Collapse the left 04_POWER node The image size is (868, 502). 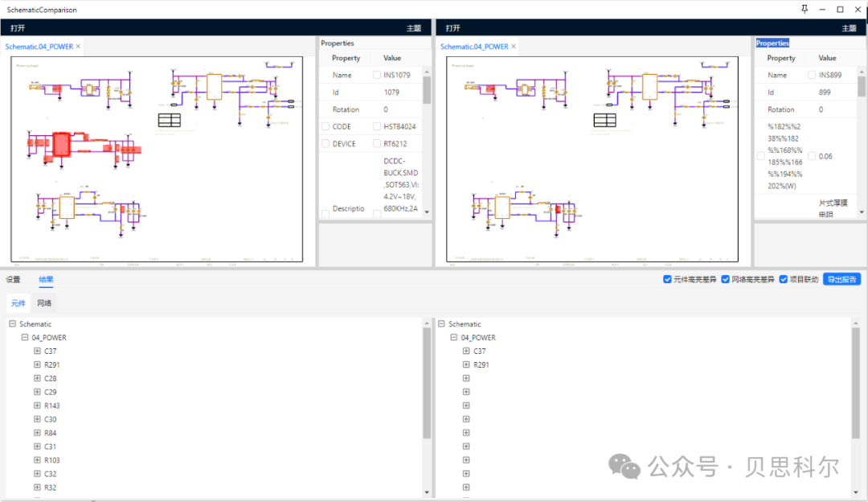click(x=24, y=337)
